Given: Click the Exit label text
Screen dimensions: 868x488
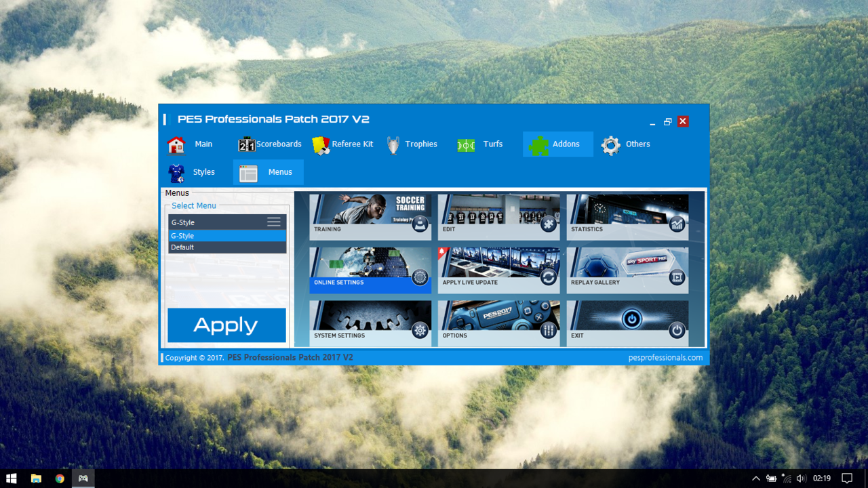Looking at the screenshot, I should click(577, 335).
